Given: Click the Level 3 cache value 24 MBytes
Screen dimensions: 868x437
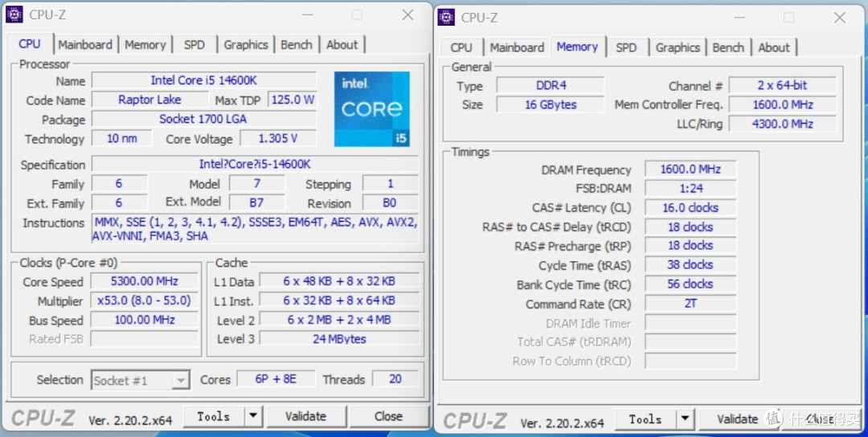Looking at the screenshot, I should 339,338.
